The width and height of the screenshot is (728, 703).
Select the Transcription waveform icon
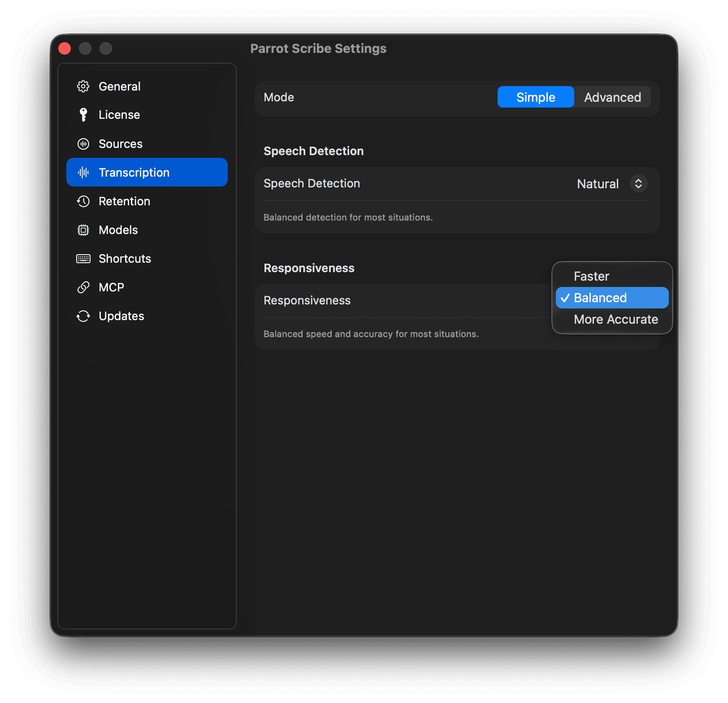(x=83, y=172)
